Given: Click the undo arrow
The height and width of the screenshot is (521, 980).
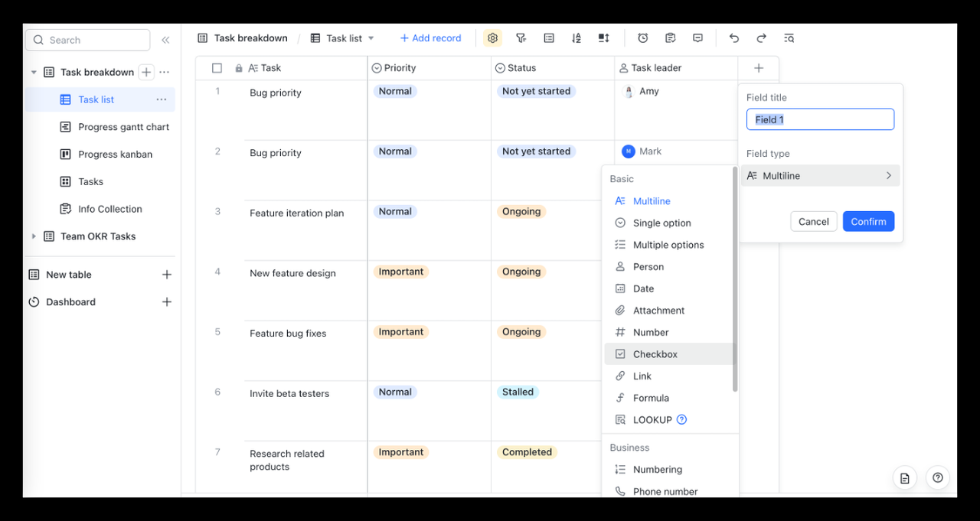Looking at the screenshot, I should click(x=734, y=38).
